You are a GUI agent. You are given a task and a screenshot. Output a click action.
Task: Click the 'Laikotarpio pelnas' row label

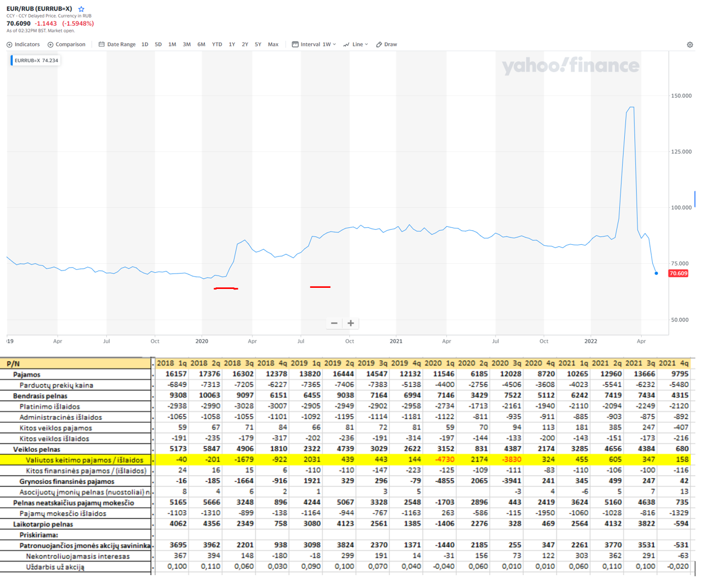[x=43, y=524]
